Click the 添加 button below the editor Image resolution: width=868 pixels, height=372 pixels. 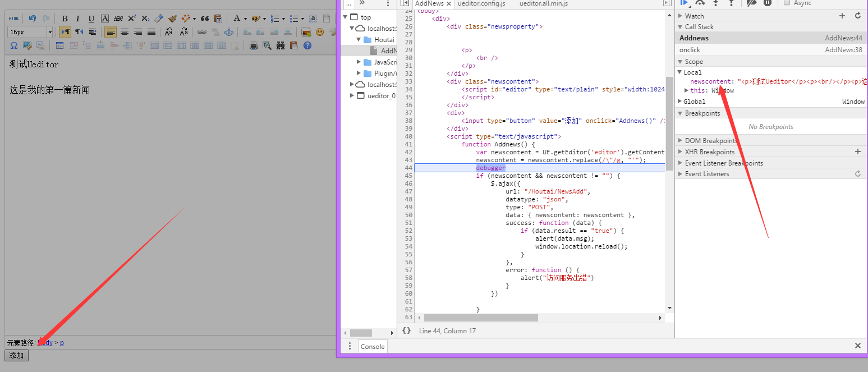pyautogui.click(x=16, y=355)
